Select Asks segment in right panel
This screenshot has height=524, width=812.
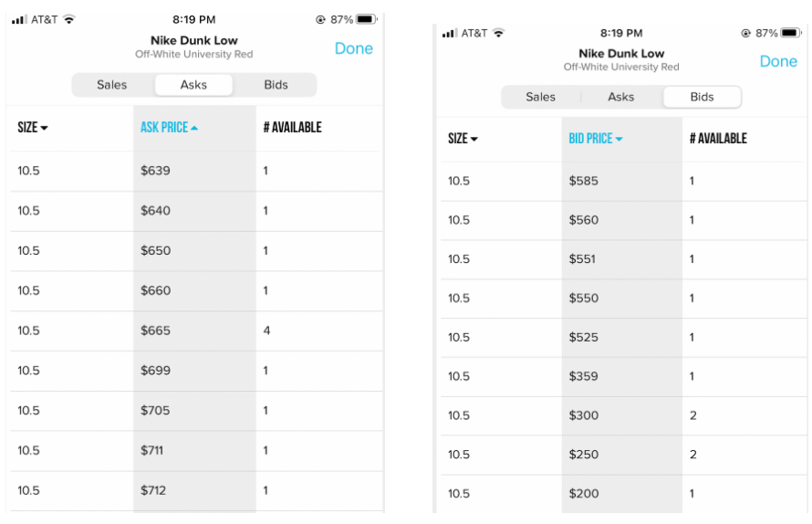[621, 97]
